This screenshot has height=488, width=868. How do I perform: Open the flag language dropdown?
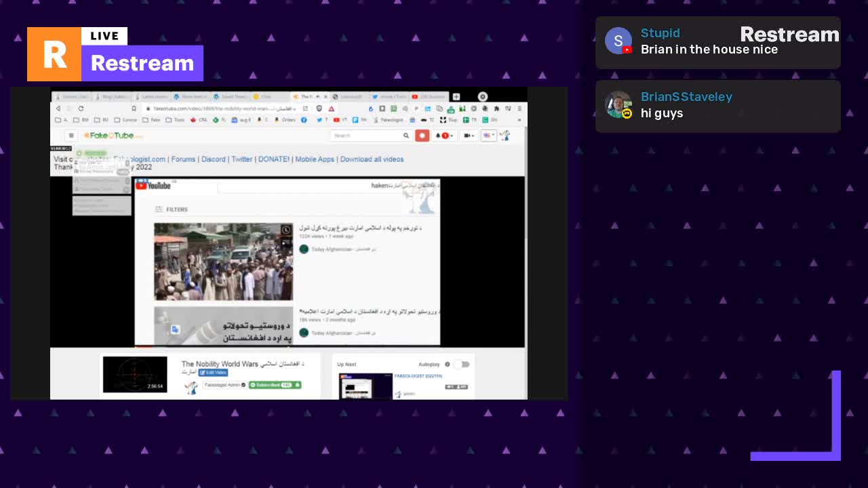pos(488,136)
